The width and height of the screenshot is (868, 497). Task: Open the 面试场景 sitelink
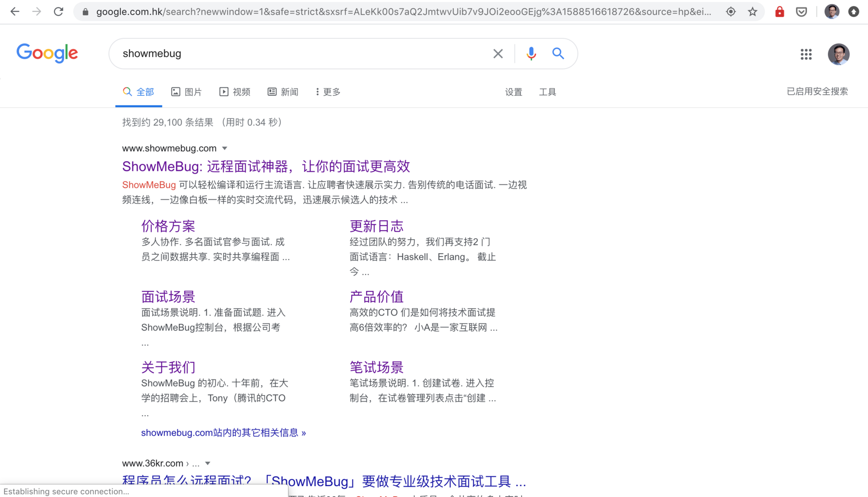click(x=168, y=297)
